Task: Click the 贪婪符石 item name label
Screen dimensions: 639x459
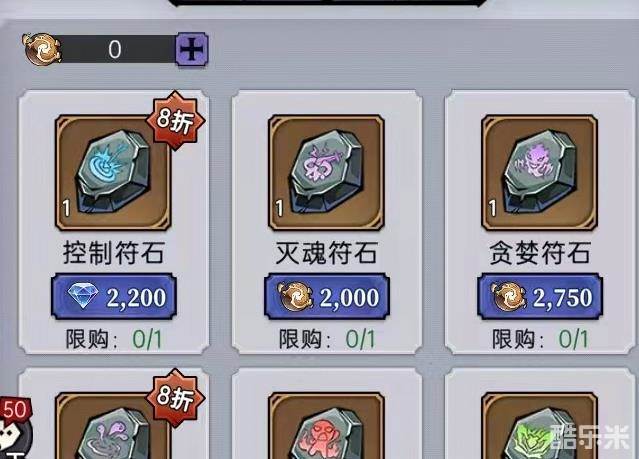Action: (540, 253)
